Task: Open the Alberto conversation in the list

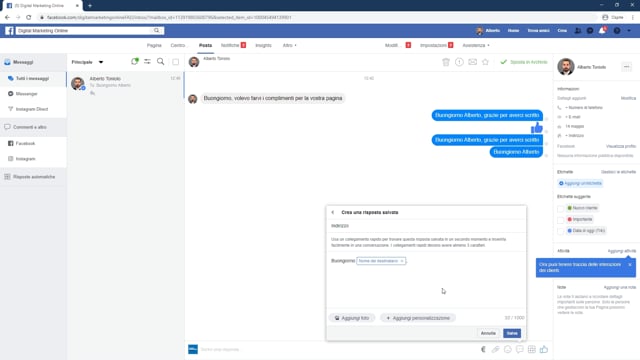Action: [125, 85]
